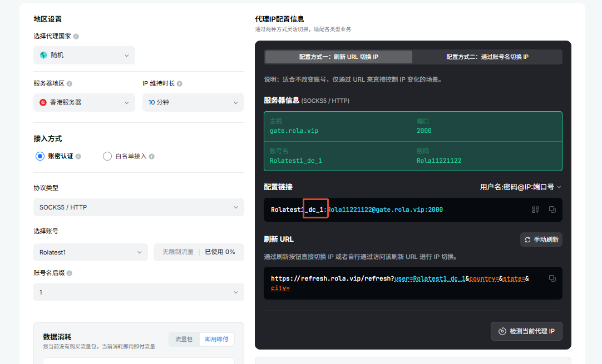Select the 流量包 tab
Screen dimensions: 602x364
[x=184, y=339]
